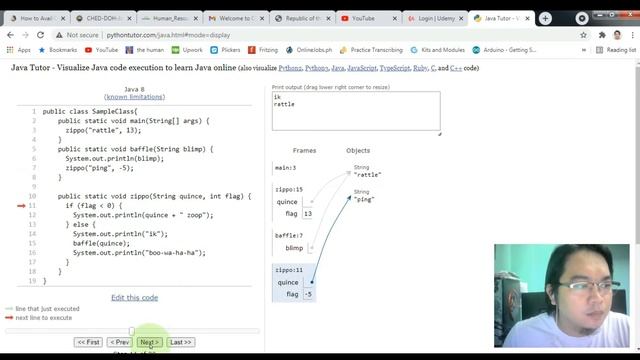640x360 pixels.
Task: Click code line 11 'if (flag < 0)'
Action: pyautogui.click(x=94, y=206)
